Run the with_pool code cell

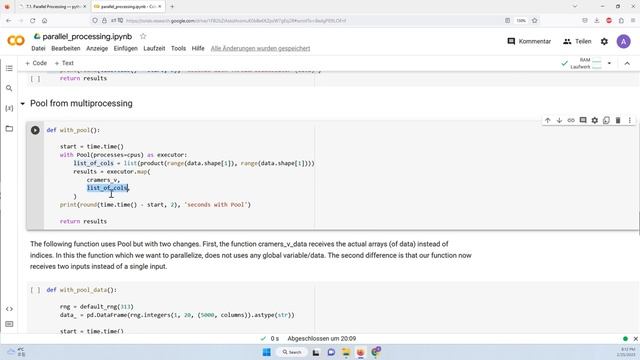(35, 130)
